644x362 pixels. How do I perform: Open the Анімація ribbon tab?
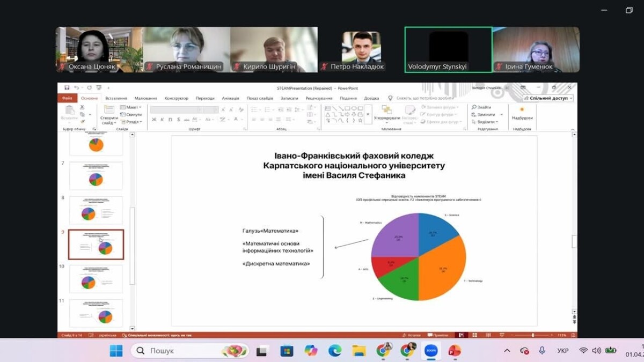point(230,98)
